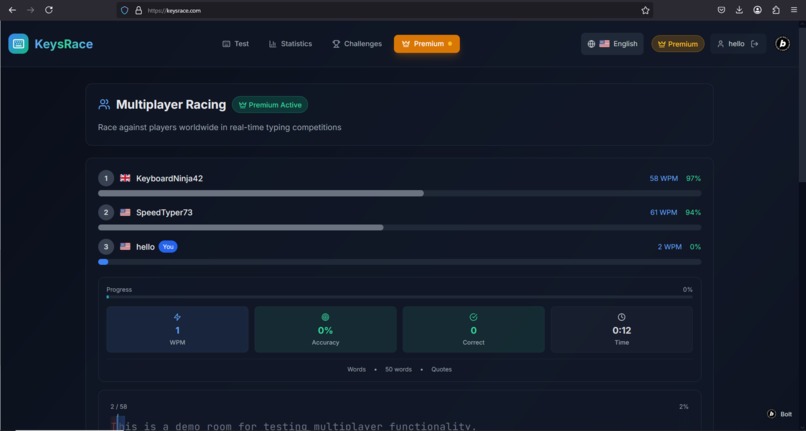
Task: Click the US flag beside SpeedTyper73
Action: 125,212
